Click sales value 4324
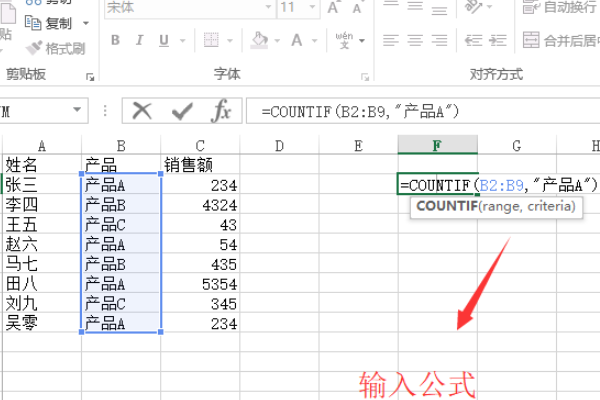Viewport: 600px width, 400px height. pos(200,205)
